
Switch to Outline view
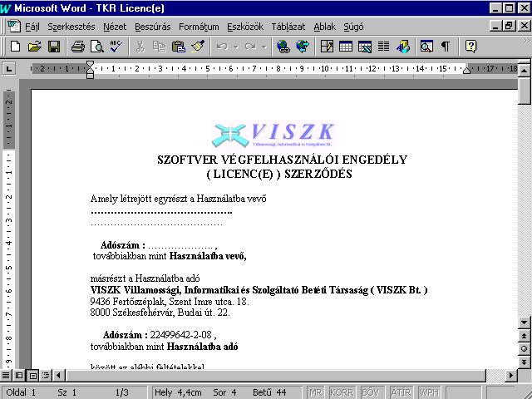[x=46, y=375]
